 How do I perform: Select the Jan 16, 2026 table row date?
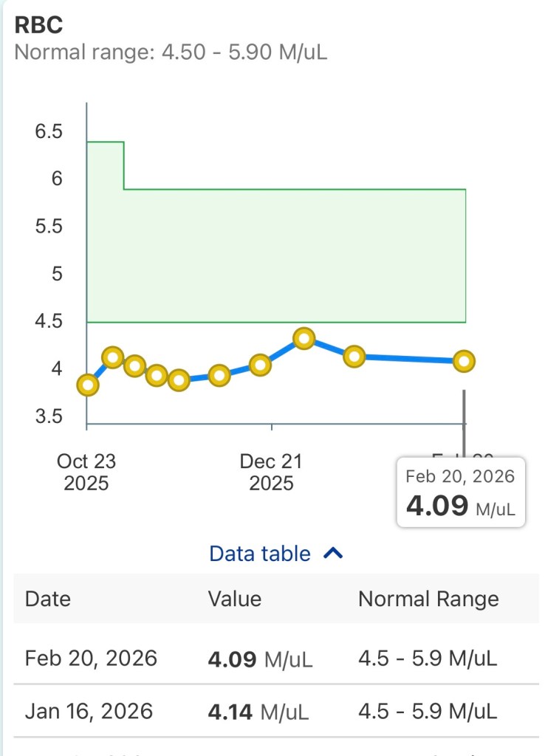pos(89,712)
